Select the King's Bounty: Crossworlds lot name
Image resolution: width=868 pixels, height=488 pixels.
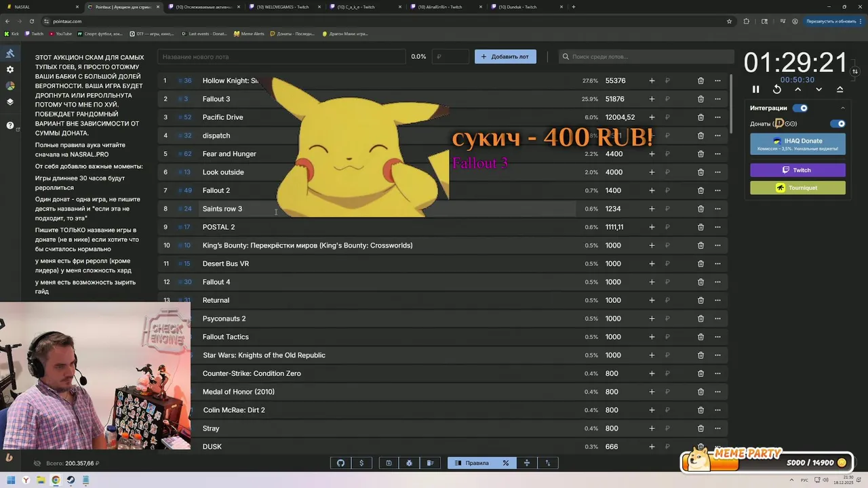click(x=307, y=245)
